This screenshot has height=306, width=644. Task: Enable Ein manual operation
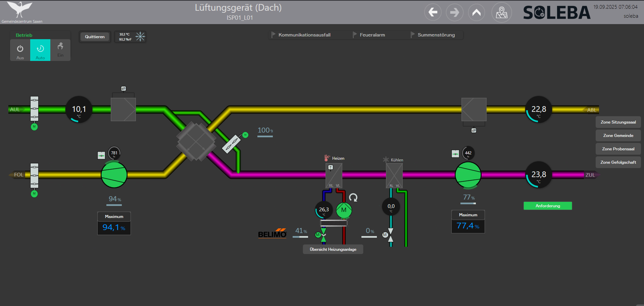pyautogui.click(x=60, y=50)
